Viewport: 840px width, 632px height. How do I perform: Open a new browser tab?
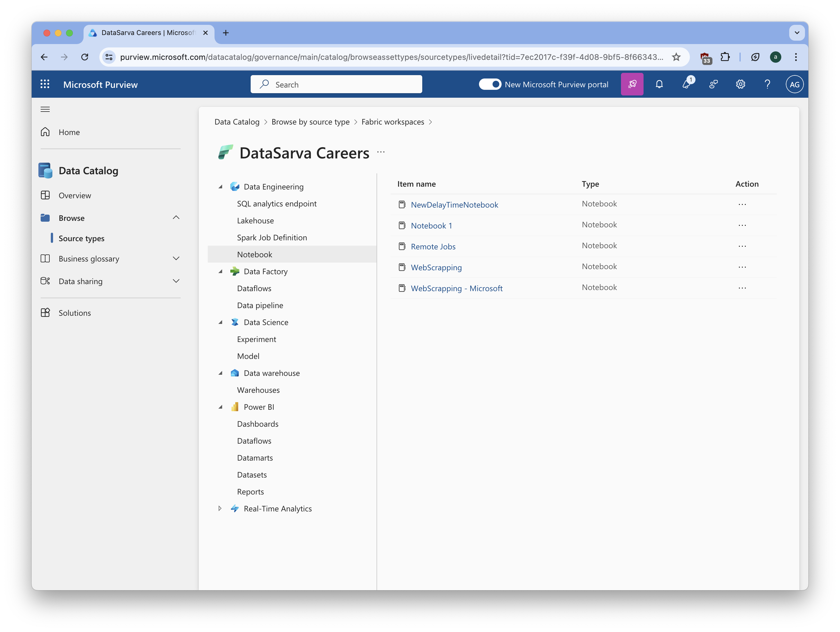(226, 33)
